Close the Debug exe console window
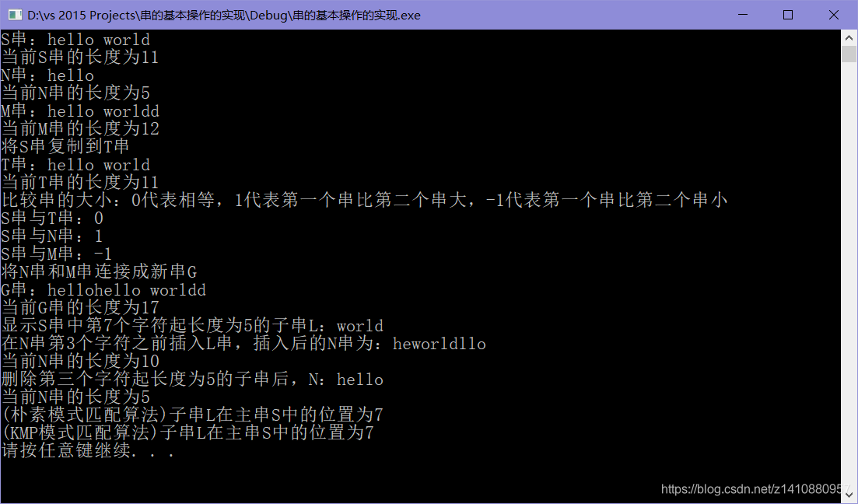Screen dimensions: 858x504 click(x=833, y=15)
